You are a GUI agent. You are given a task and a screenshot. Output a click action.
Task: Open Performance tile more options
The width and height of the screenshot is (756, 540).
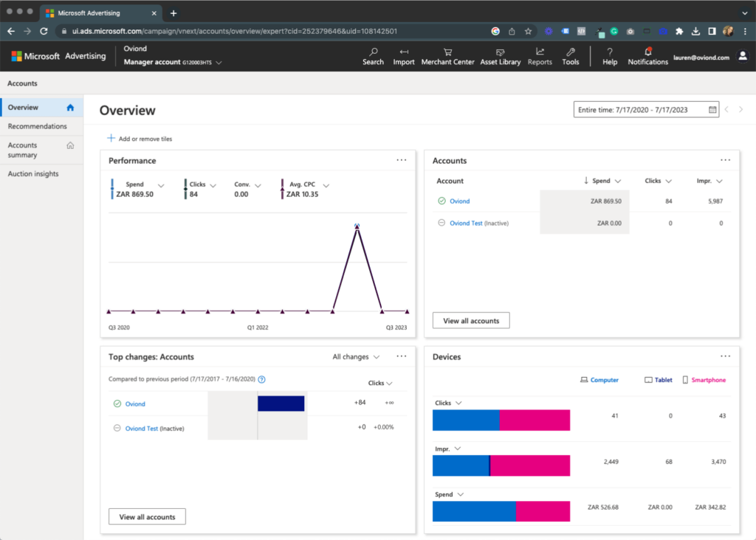(x=401, y=160)
